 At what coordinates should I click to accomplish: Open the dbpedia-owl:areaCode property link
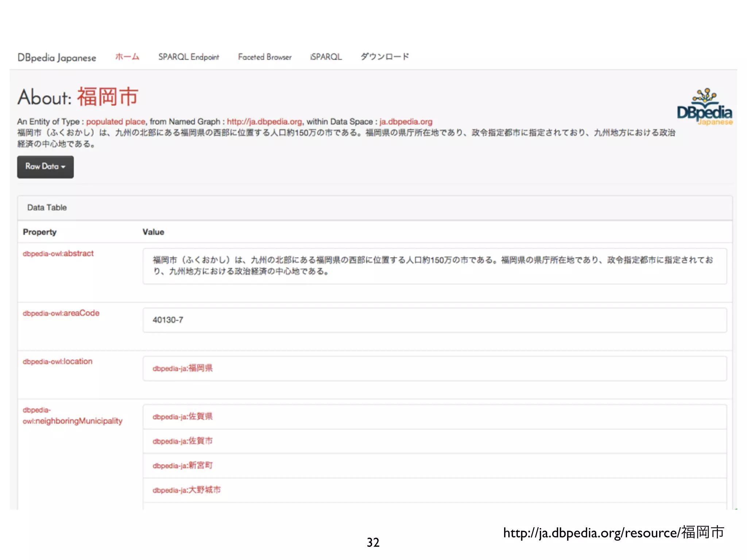point(61,313)
